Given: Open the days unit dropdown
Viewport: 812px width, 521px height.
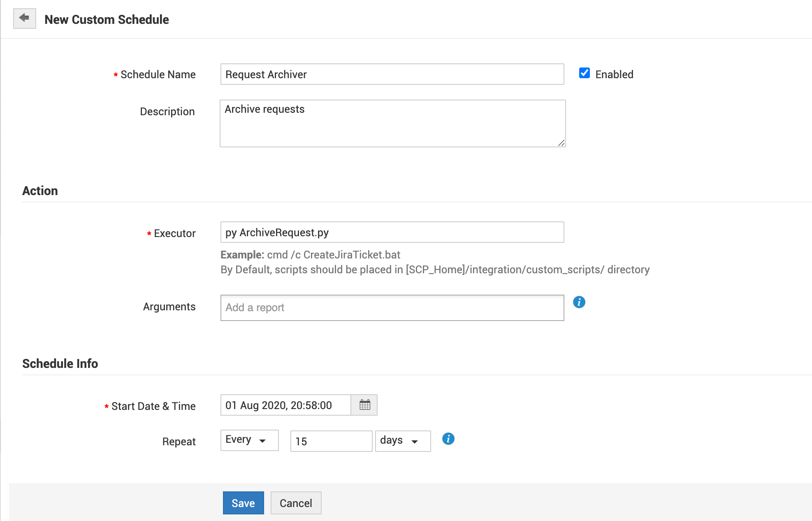Looking at the screenshot, I should [402, 441].
